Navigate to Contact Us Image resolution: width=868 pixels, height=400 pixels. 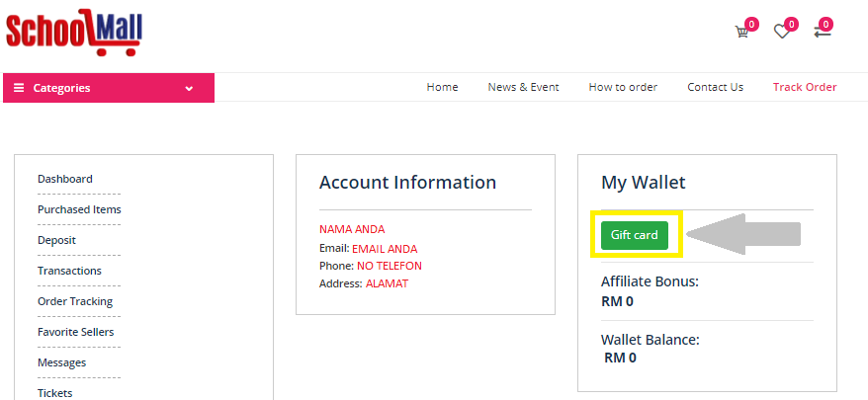(x=715, y=87)
